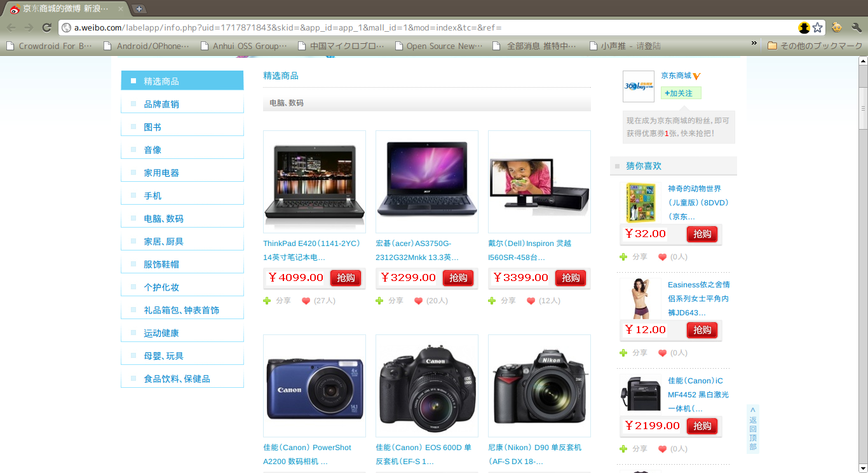Share the ThinkPad E420 via plus icon
Viewport: 868px width, 473px height.
(x=267, y=301)
